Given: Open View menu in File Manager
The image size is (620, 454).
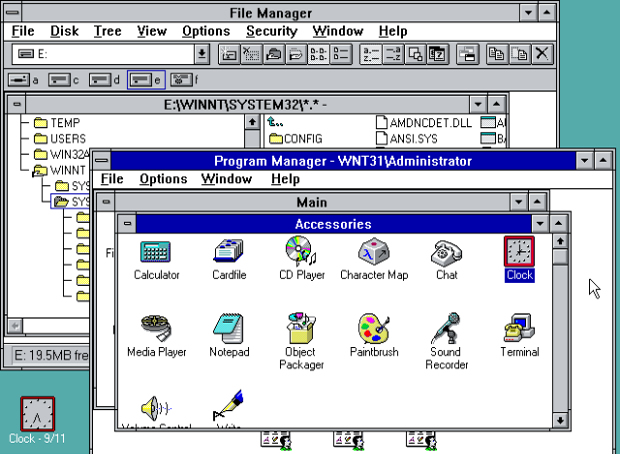Looking at the screenshot, I should [152, 31].
